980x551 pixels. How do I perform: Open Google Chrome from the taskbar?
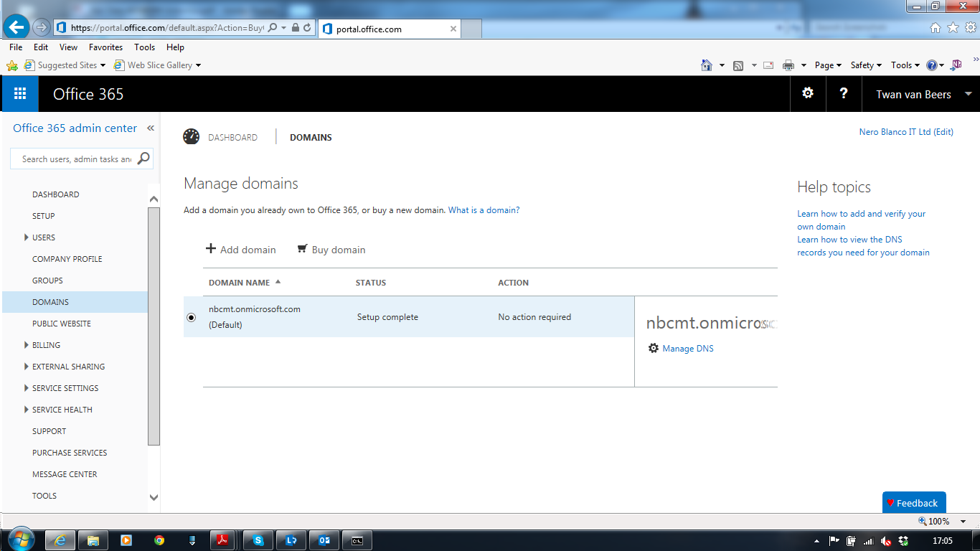click(x=159, y=540)
